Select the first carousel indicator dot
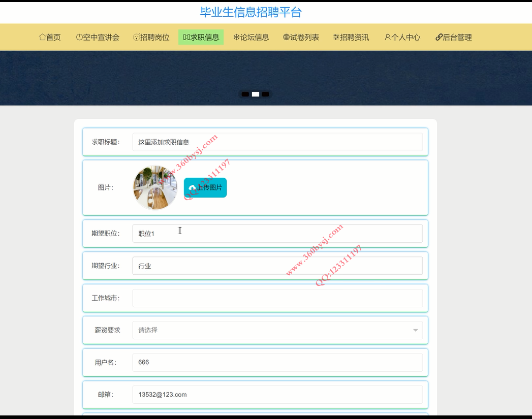Screen dimensions: 532x419 (245, 94)
